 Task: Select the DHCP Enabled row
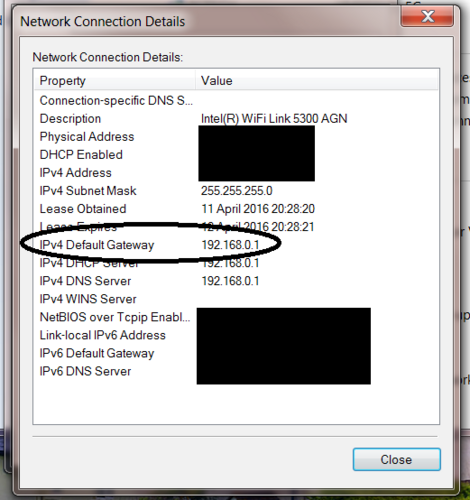point(236,155)
